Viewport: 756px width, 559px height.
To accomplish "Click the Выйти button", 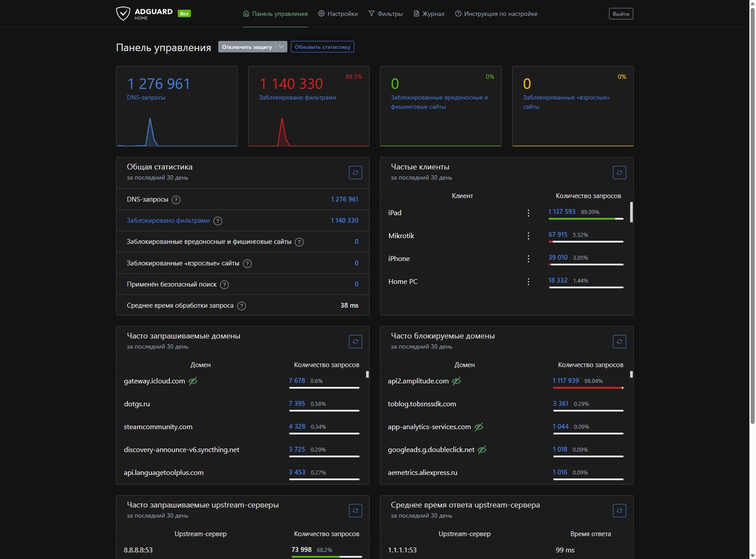I will [621, 14].
